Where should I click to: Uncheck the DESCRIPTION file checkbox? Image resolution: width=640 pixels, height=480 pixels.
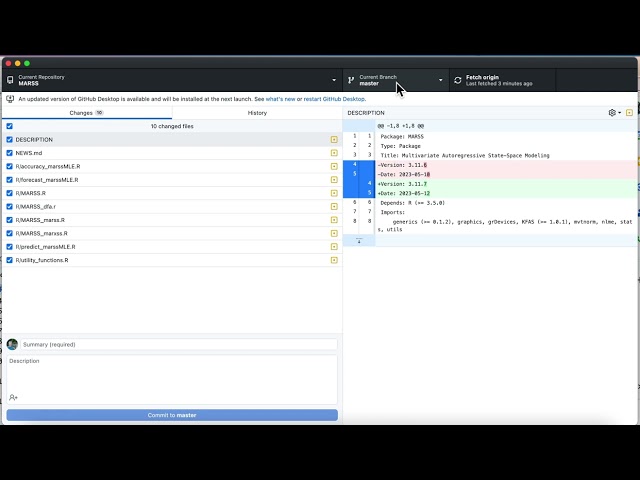pyautogui.click(x=9, y=140)
